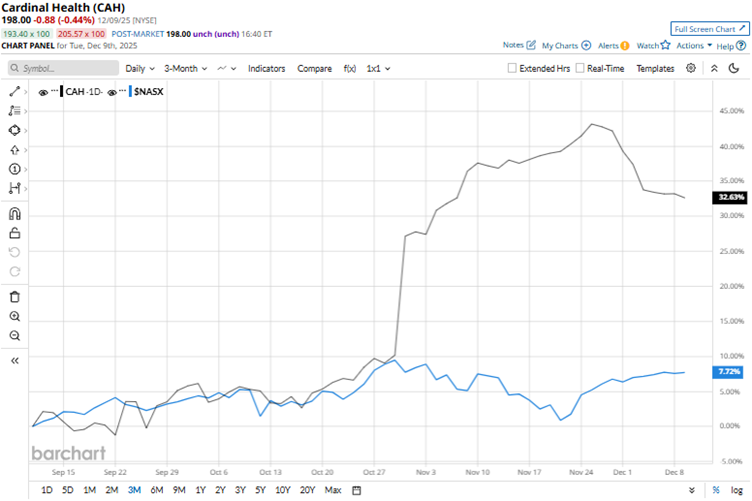The width and height of the screenshot is (752, 501).
Task: Select the Max time range
Action: 333,490
